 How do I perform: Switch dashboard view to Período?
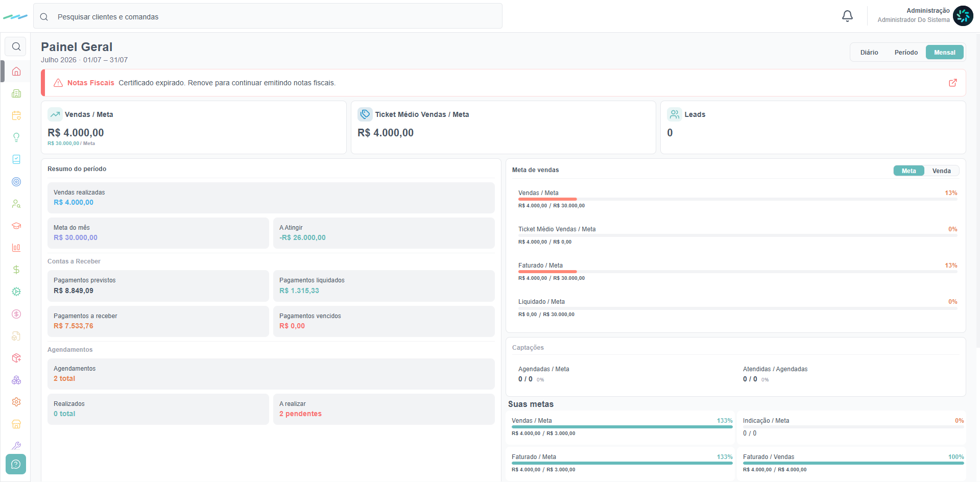[906, 53]
